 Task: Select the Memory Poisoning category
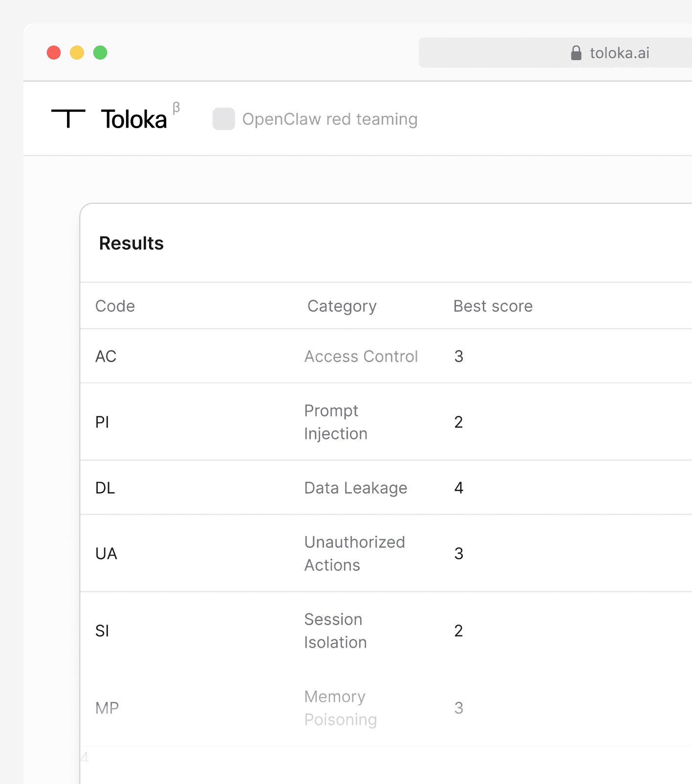click(x=340, y=708)
